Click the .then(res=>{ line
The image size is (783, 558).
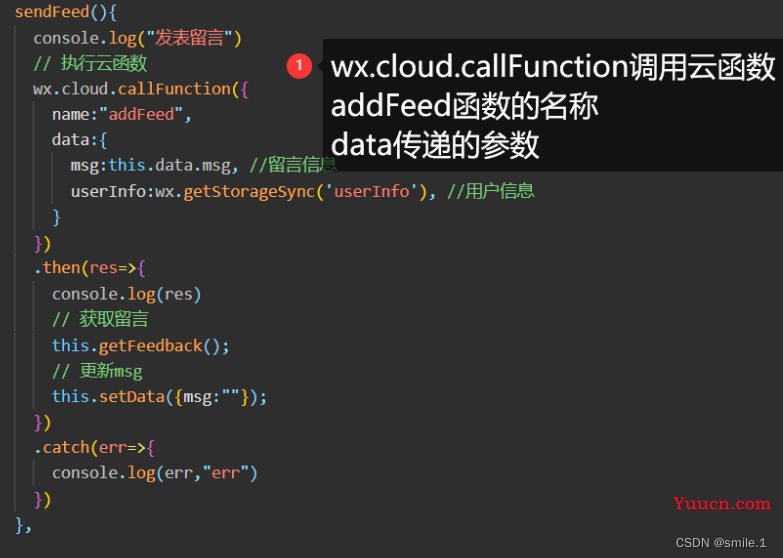(x=89, y=268)
